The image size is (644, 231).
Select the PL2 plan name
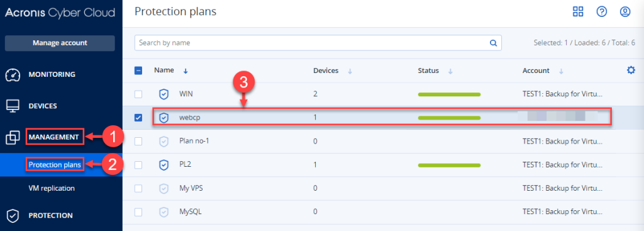point(186,165)
